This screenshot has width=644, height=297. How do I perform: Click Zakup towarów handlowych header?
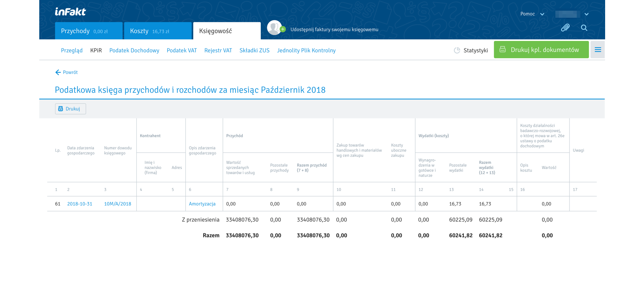pos(359,150)
